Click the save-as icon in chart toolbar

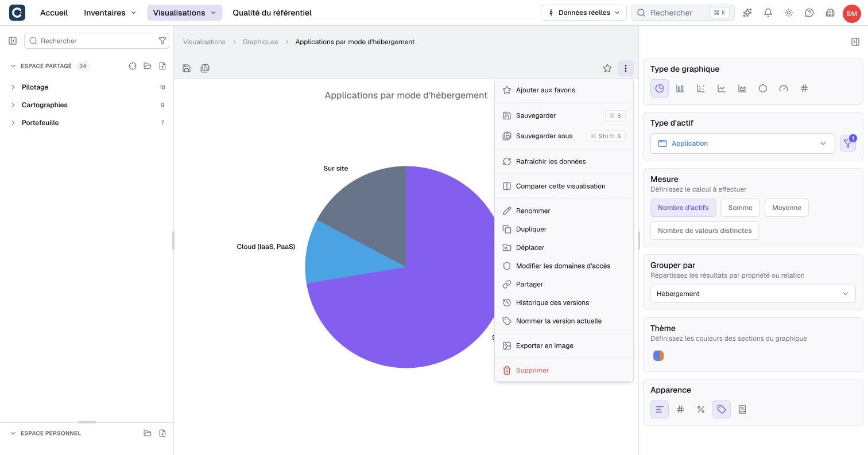coord(205,68)
